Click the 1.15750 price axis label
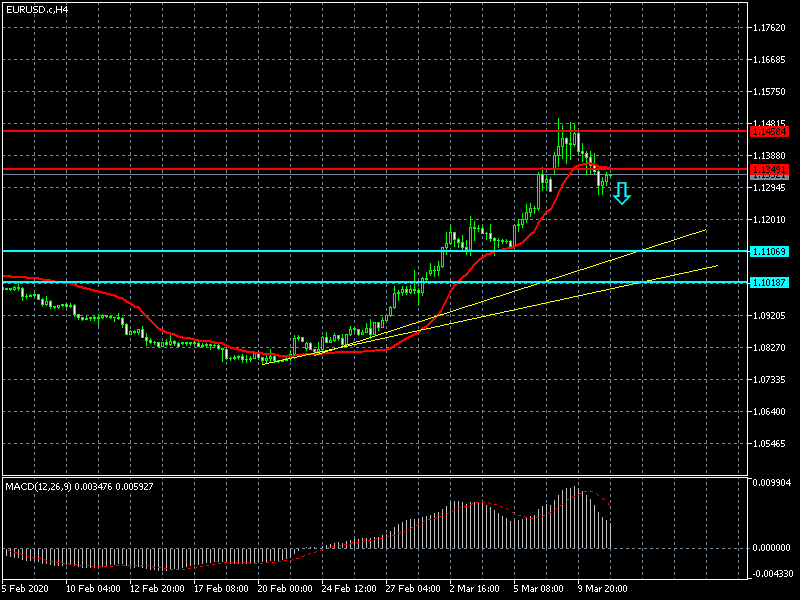This screenshot has width=800, height=600. [x=769, y=92]
